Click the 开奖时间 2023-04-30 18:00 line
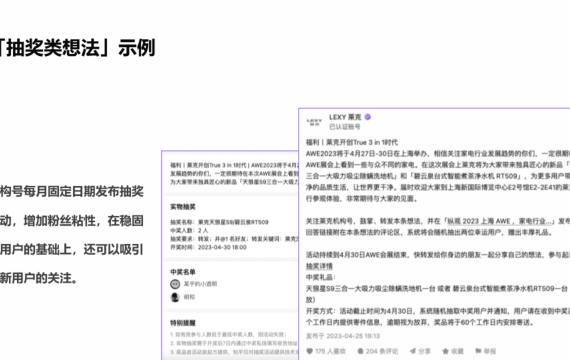This screenshot has width=570, height=360. tap(208, 247)
